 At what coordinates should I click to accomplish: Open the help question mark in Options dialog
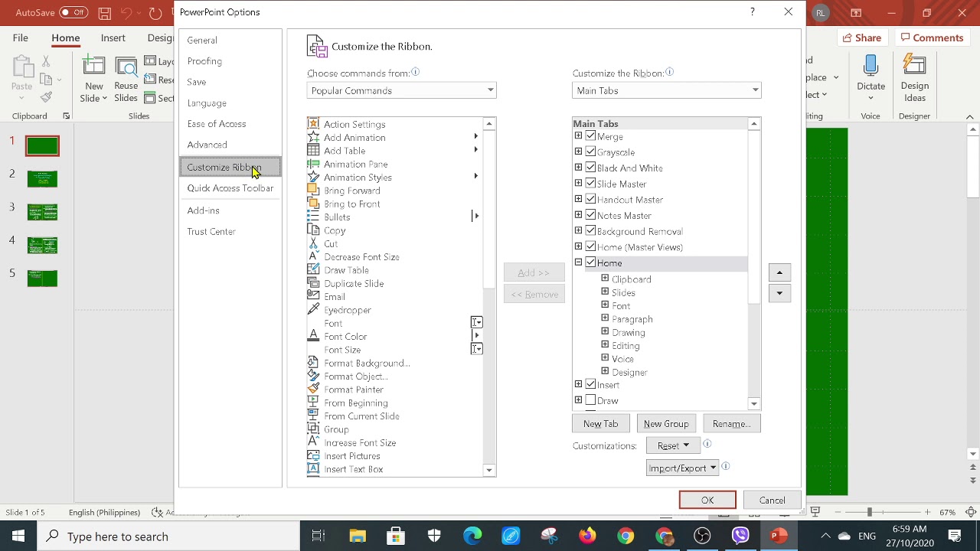coord(753,12)
